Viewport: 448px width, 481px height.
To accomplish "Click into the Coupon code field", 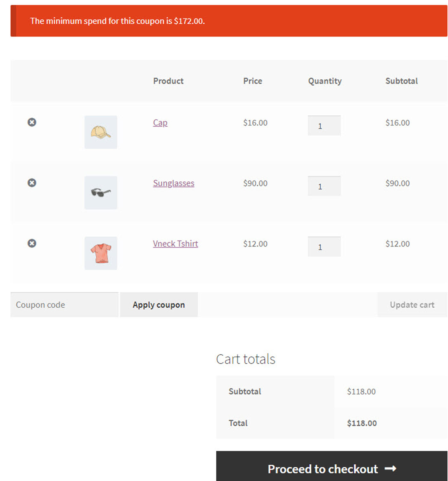I will pos(64,305).
